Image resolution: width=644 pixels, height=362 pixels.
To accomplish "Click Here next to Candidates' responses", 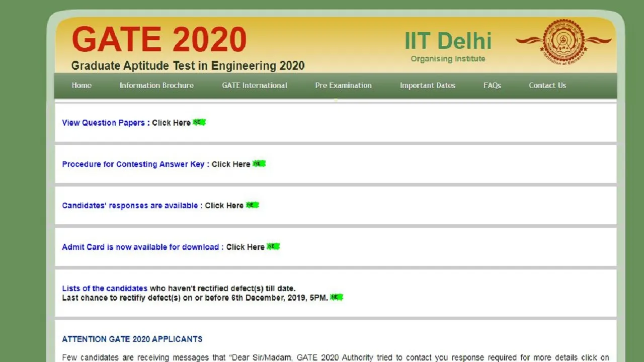I will click(x=224, y=206).
